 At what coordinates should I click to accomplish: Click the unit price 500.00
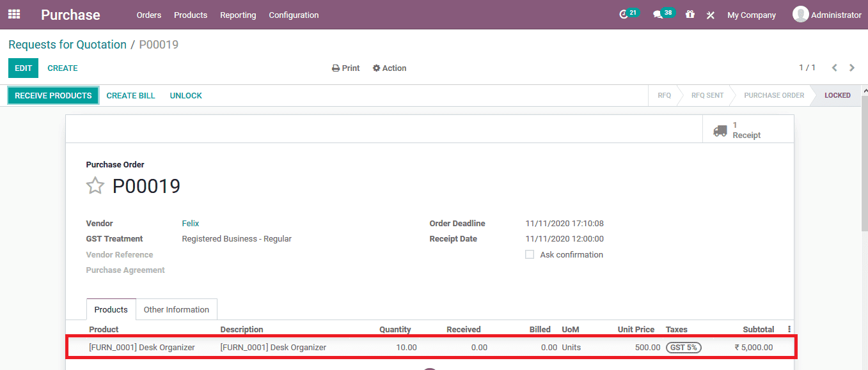coord(647,348)
